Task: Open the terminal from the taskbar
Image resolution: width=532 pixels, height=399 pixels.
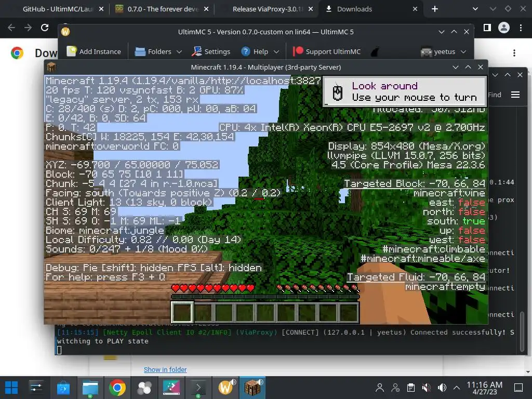Action: click(198, 388)
